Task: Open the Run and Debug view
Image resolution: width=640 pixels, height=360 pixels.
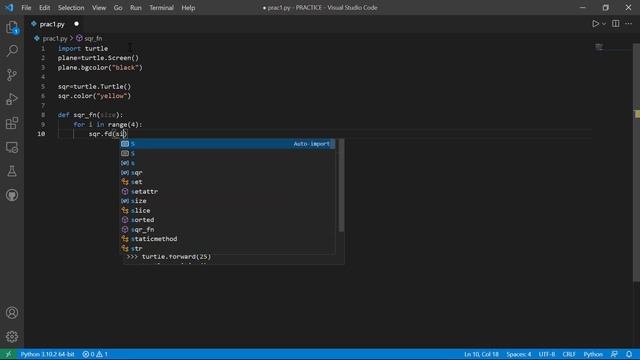Action: pyautogui.click(x=12, y=99)
